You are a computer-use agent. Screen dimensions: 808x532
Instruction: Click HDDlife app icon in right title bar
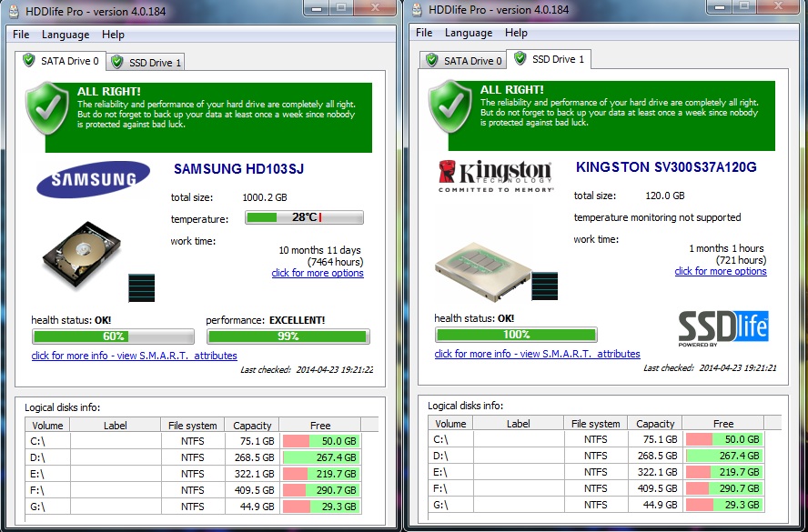click(418, 9)
